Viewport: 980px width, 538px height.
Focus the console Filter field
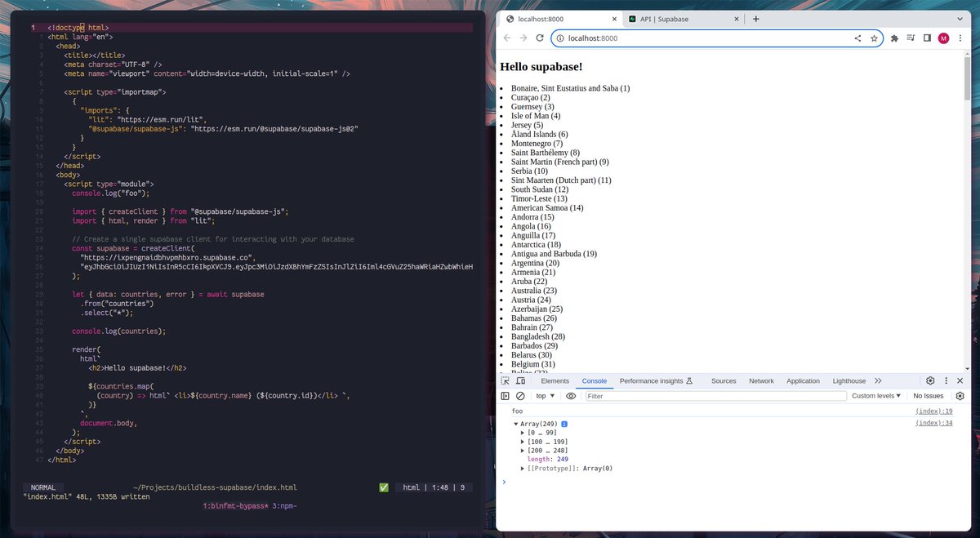pyautogui.click(x=716, y=396)
